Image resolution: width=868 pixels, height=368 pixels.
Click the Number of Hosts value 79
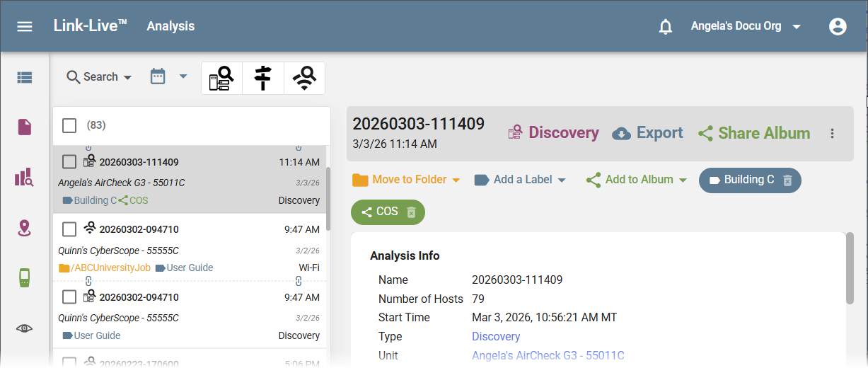click(x=478, y=299)
